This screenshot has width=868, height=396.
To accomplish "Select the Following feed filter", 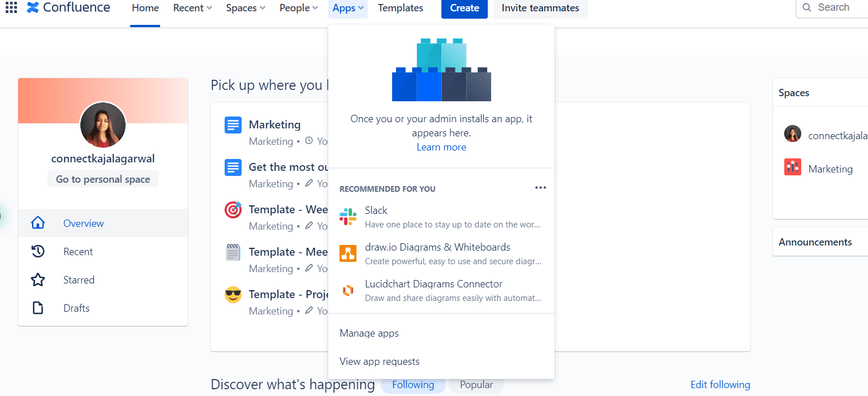I will [x=413, y=384].
